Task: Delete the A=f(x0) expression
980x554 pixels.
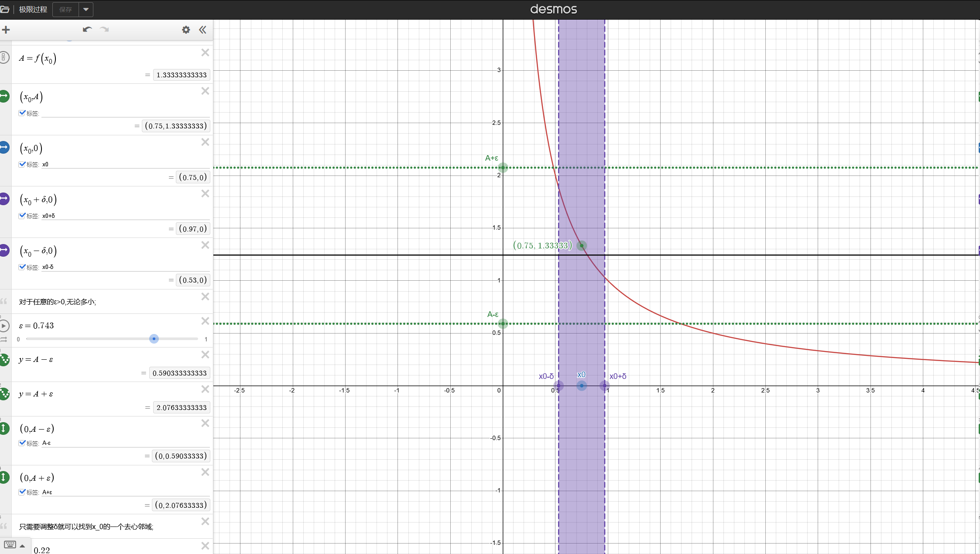Action: click(x=205, y=53)
